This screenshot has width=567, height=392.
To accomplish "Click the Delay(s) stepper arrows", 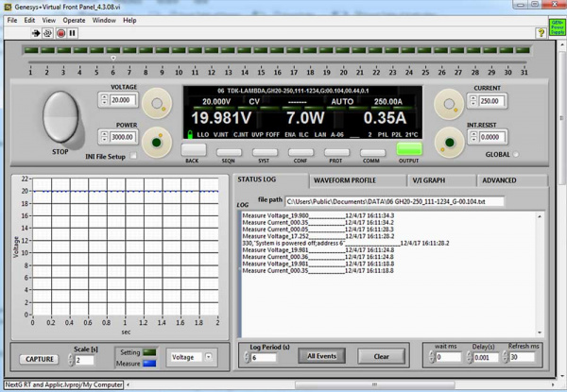I will [x=469, y=357].
